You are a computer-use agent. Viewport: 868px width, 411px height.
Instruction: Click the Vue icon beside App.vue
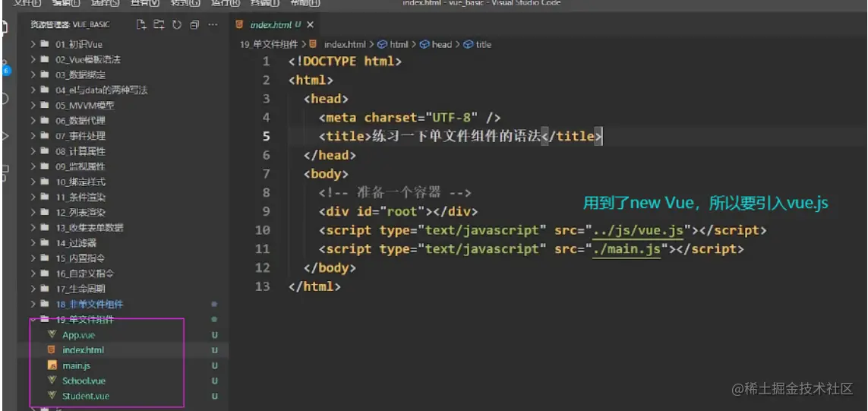click(x=52, y=334)
